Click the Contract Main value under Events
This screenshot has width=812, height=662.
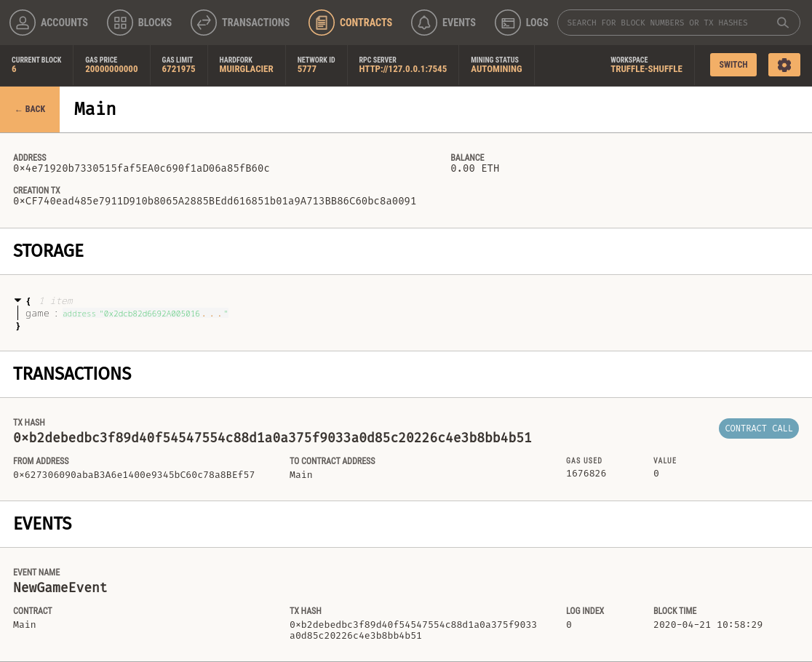click(x=24, y=625)
